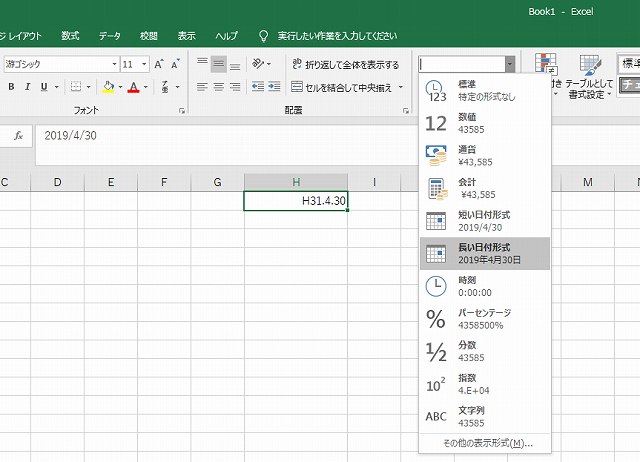Click the borders icon
640x462 pixels.
tap(76, 87)
